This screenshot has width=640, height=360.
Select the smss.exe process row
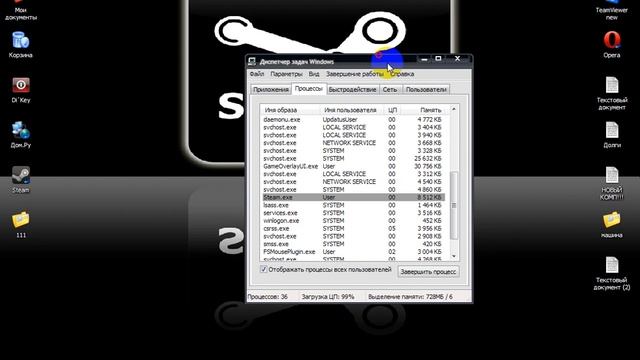(353, 244)
